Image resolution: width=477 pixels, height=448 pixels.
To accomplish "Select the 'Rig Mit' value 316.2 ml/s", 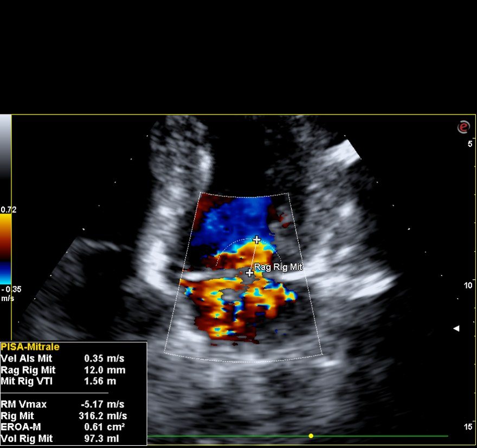I will pyautogui.click(x=103, y=416).
